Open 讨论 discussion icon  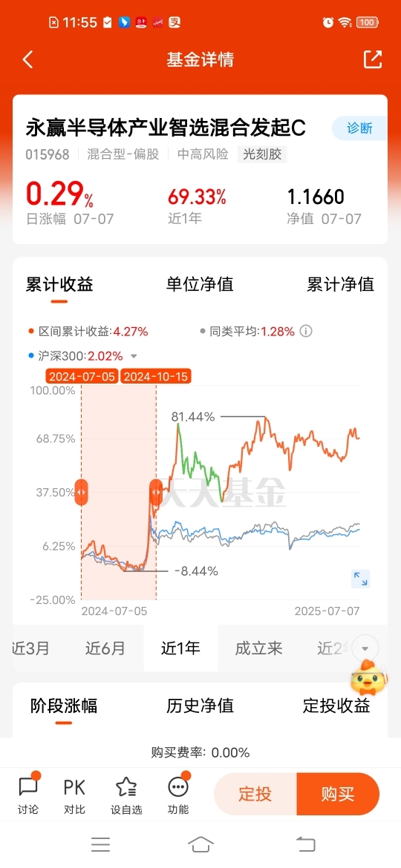(x=28, y=795)
